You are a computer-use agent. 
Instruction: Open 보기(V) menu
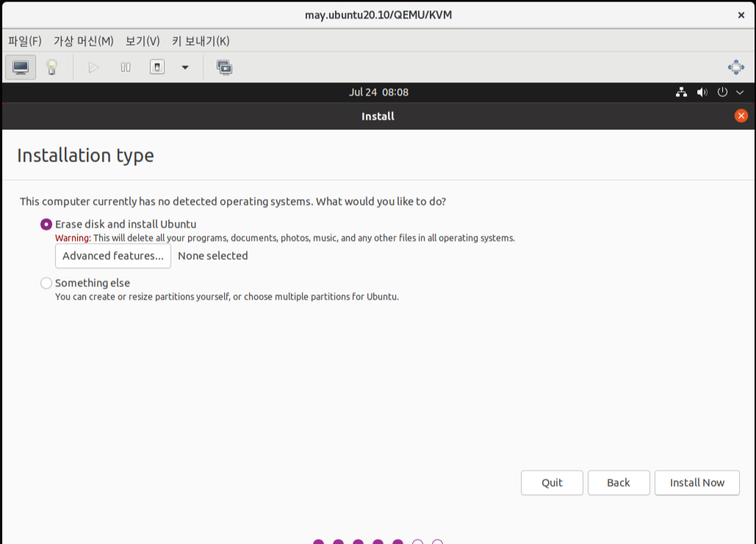tap(143, 41)
